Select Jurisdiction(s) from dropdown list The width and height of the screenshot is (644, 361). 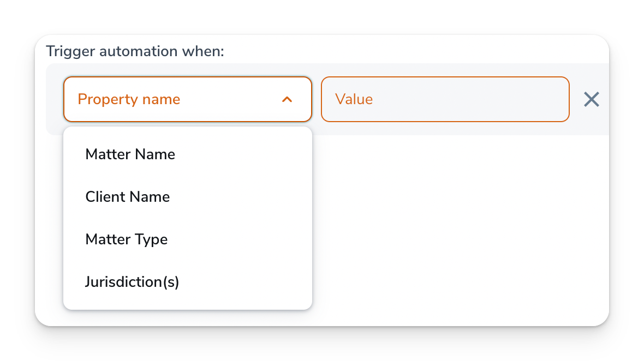(x=132, y=282)
